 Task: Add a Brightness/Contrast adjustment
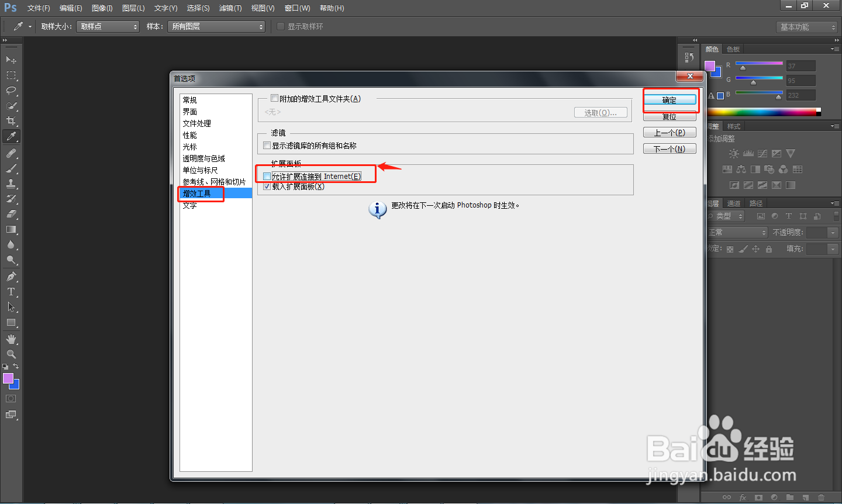734,154
